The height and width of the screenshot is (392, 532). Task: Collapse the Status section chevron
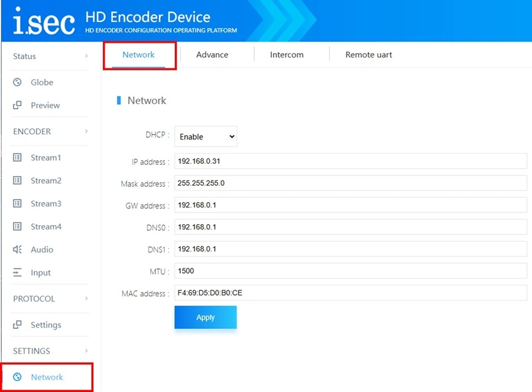[x=86, y=56]
